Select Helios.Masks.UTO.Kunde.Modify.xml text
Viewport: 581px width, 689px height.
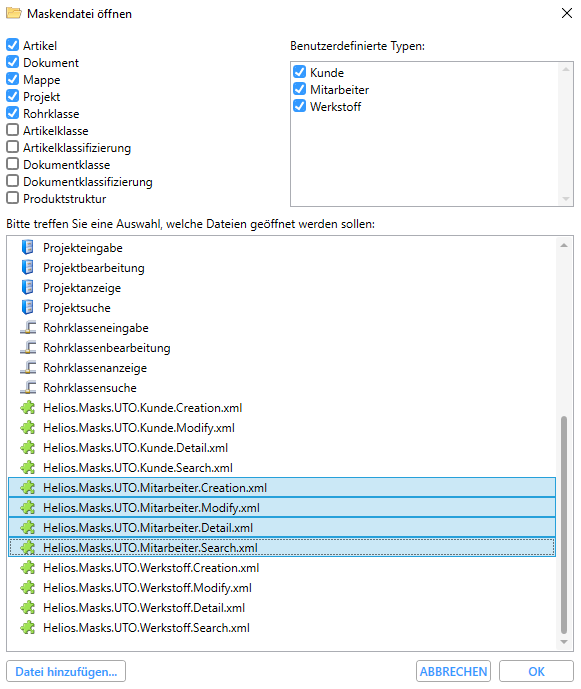click(x=139, y=428)
